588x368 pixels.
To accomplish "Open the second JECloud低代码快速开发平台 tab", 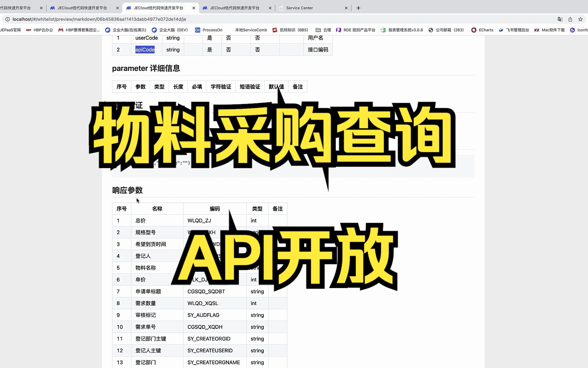I will pos(82,8).
